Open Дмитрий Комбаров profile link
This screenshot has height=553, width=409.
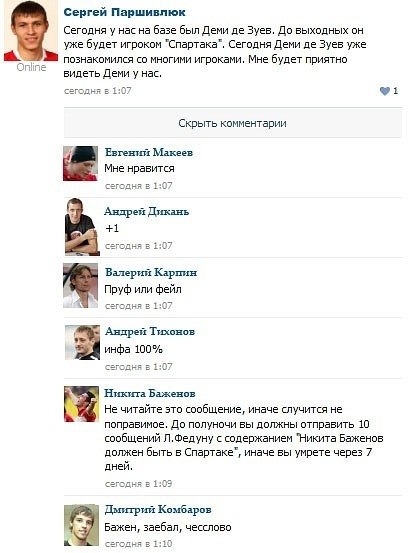point(158,510)
